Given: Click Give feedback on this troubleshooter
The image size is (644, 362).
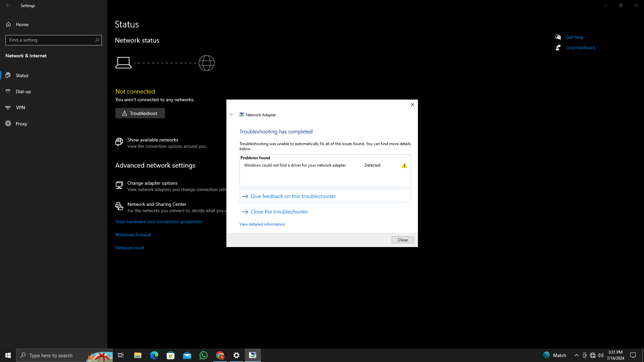Looking at the screenshot, I should 293,196.
